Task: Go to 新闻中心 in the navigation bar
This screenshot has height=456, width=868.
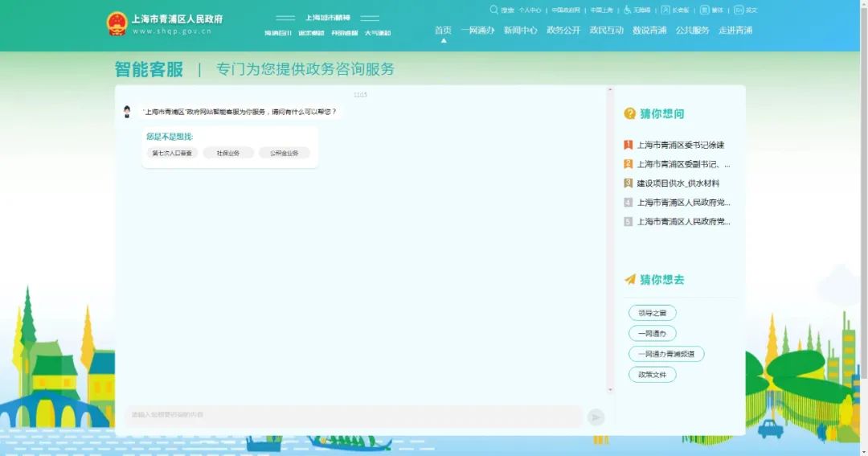Action: (520, 31)
